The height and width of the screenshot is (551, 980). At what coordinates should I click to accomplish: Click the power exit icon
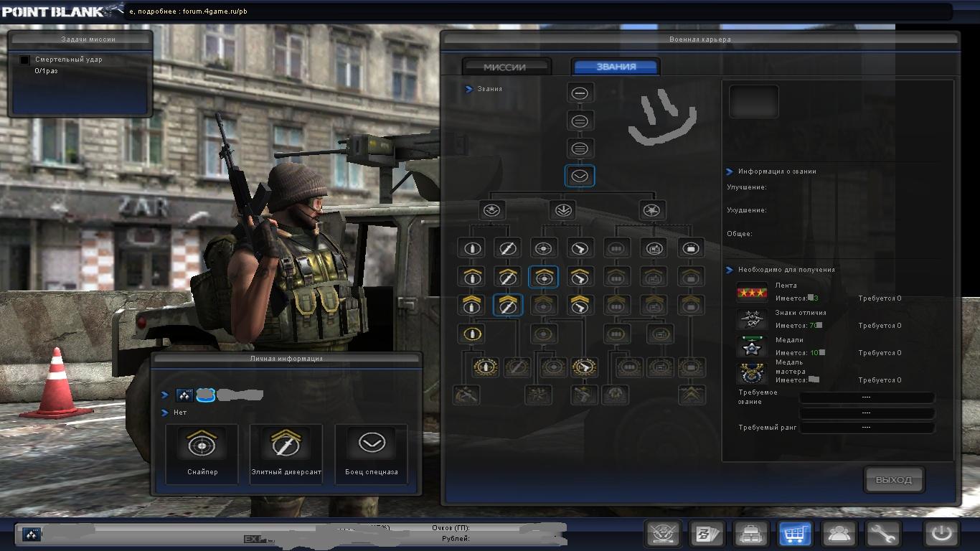click(941, 534)
